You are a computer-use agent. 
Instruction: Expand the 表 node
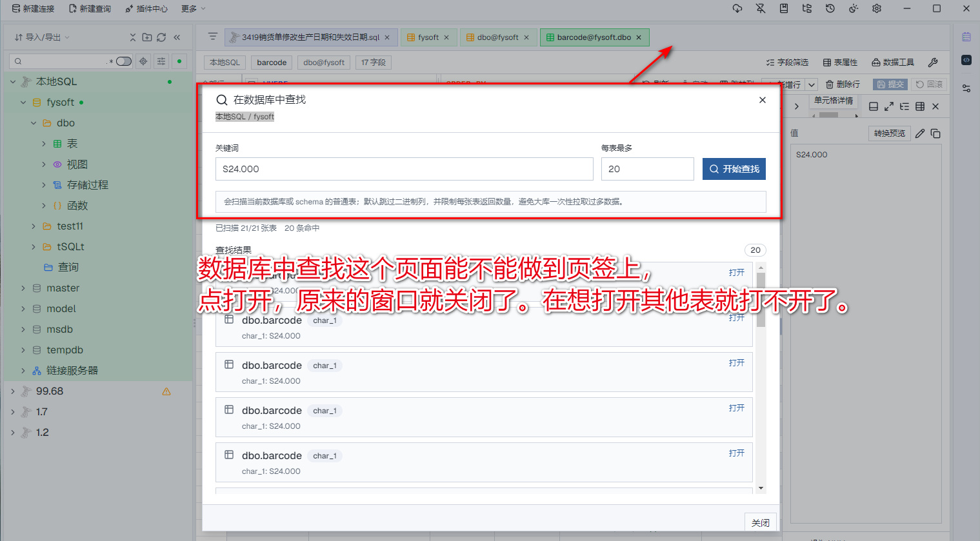click(x=44, y=144)
